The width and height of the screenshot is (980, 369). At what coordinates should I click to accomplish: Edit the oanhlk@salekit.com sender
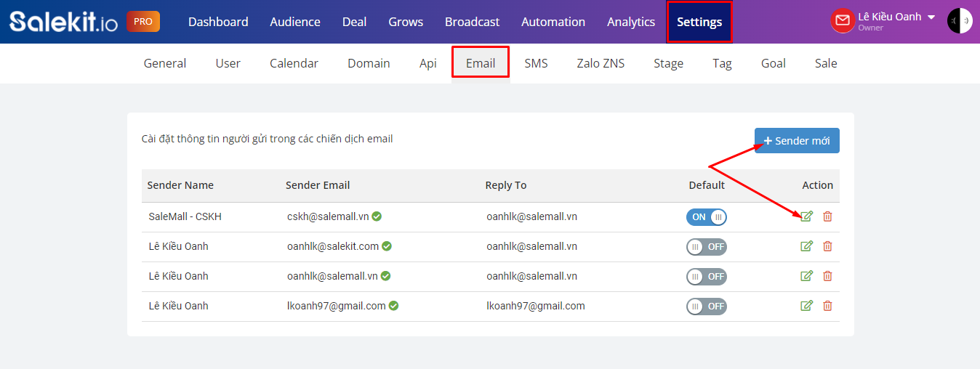806,246
